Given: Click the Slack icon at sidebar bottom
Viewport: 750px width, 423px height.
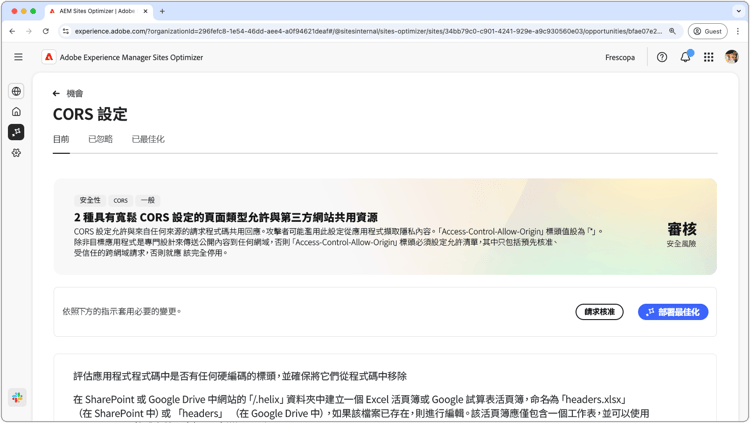Looking at the screenshot, I should (17, 398).
